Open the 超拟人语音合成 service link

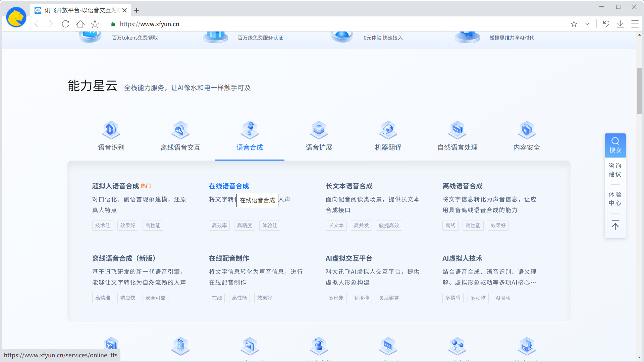click(x=115, y=186)
